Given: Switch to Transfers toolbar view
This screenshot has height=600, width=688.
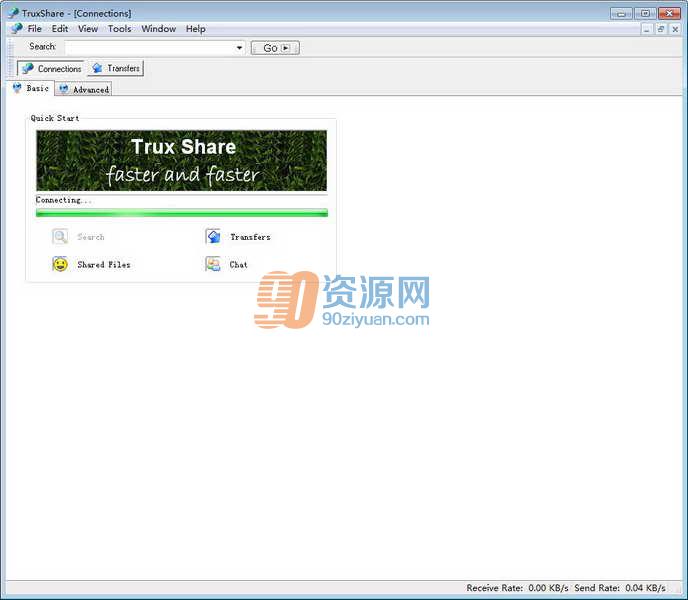Looking at the screenshot, I should point(115,68).
